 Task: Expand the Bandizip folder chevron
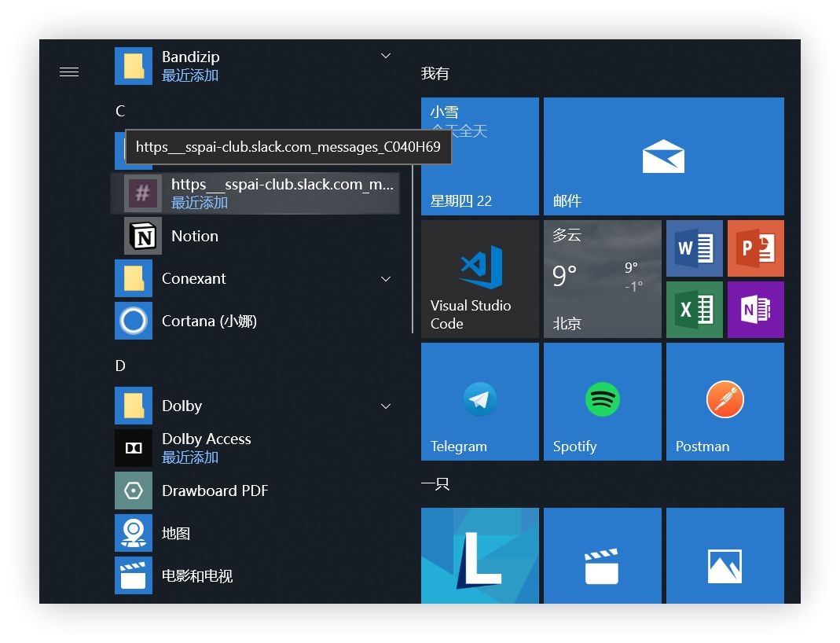(x=386, y=56)
